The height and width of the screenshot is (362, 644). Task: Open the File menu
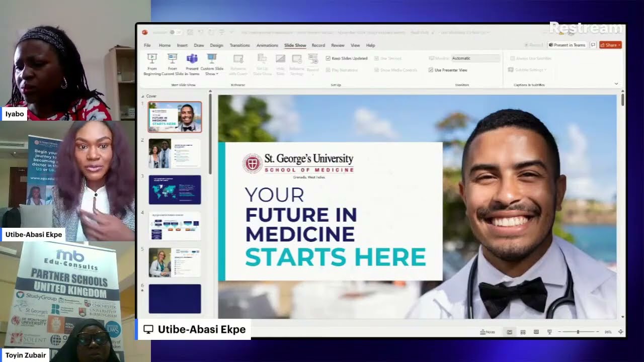(147, 45)
